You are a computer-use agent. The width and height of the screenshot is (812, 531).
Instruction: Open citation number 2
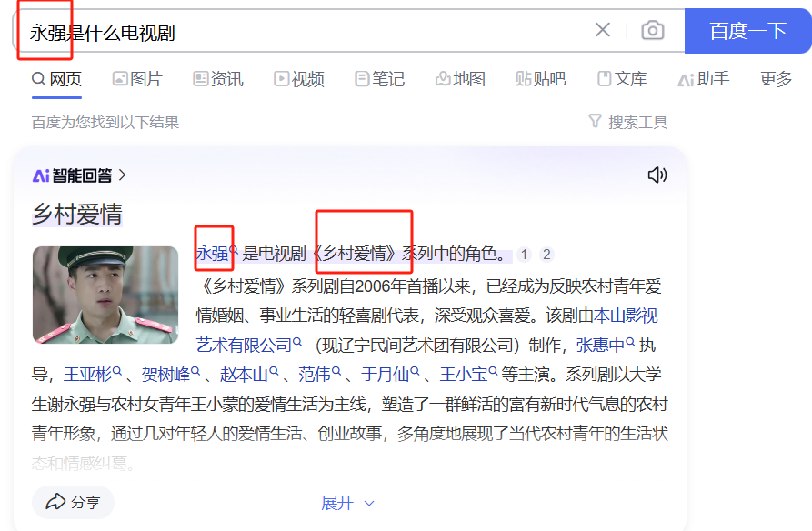coord(546,255)
